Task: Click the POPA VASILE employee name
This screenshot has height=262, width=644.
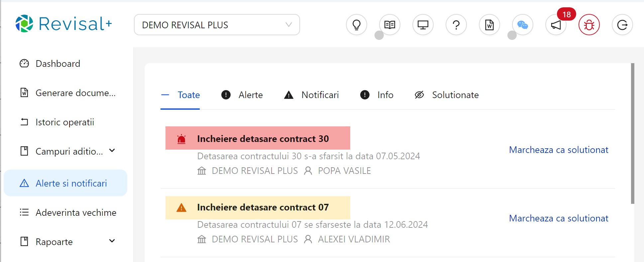Action: point(344,171)
